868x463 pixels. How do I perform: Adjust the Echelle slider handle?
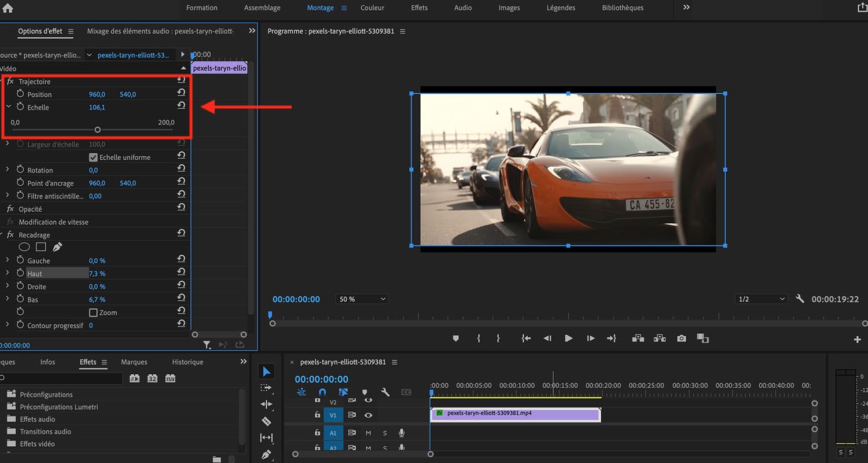(x=97, y=130)
